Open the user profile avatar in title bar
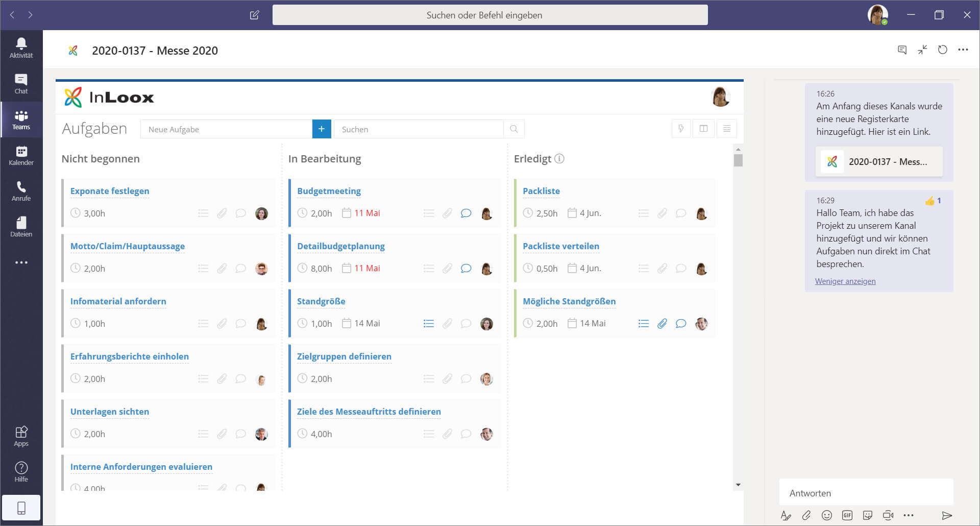The width and height of the screenshot is (980, 526). pyautogui.click(x=877, y=15)
